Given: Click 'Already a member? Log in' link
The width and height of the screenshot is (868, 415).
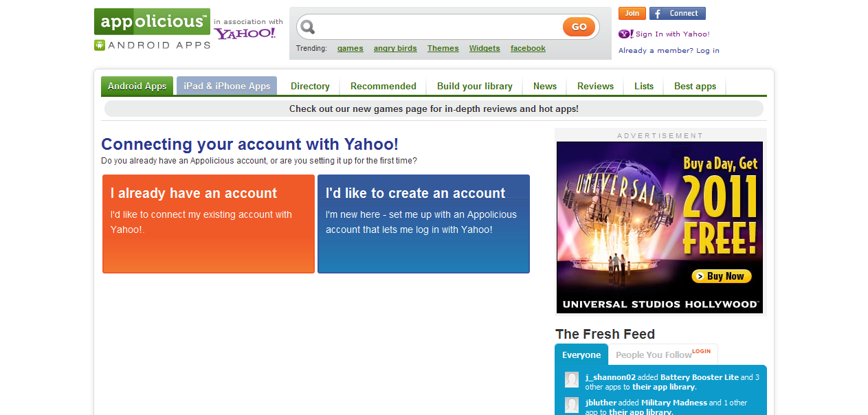Looking at the screenshot, I should coord(669,50).
